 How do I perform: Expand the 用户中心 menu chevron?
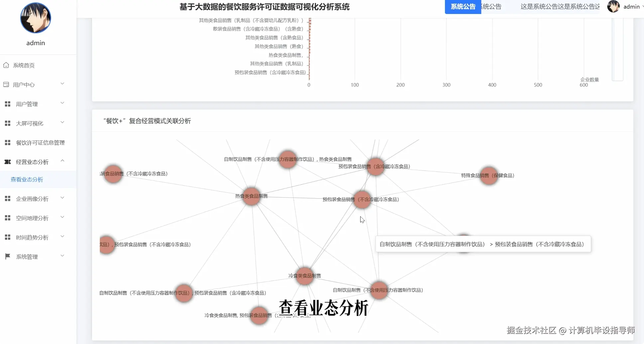pyautogui.click(x=62, y=84)
